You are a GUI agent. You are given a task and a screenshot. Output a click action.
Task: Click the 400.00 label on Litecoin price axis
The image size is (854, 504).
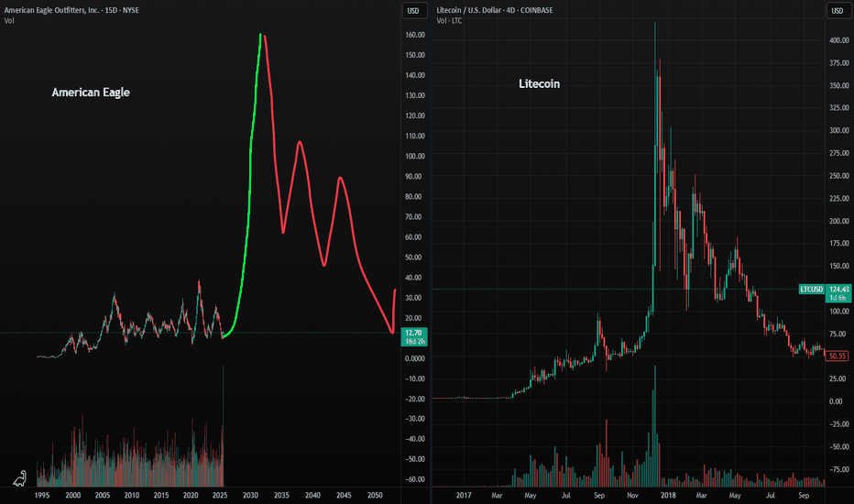click(x=839, y=40)
